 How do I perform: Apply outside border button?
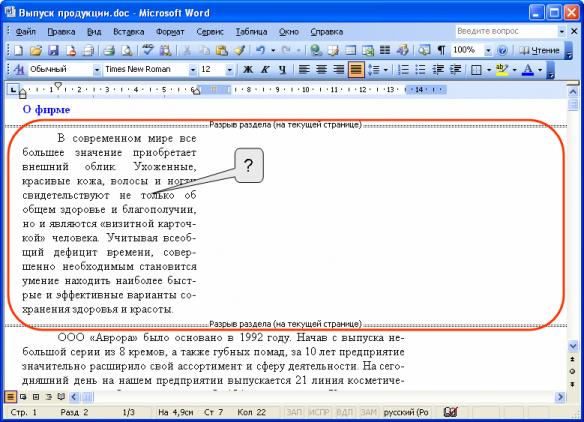click(476, 69)
